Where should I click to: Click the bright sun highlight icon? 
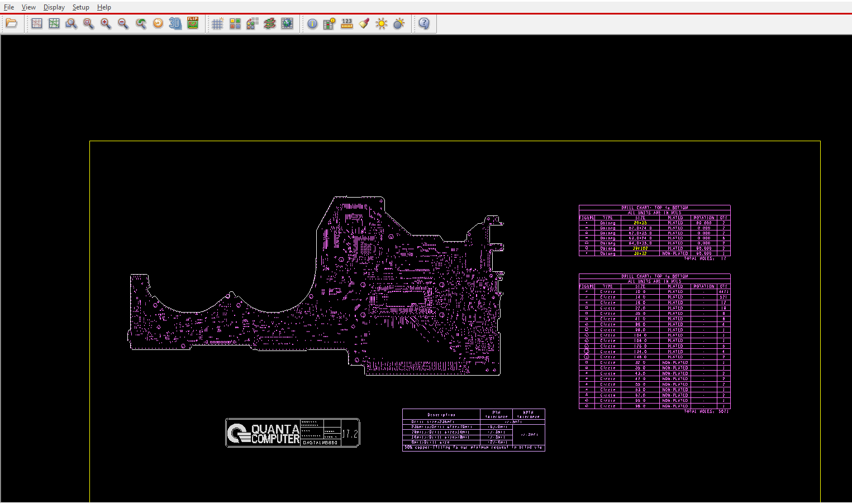pos(382,23)
